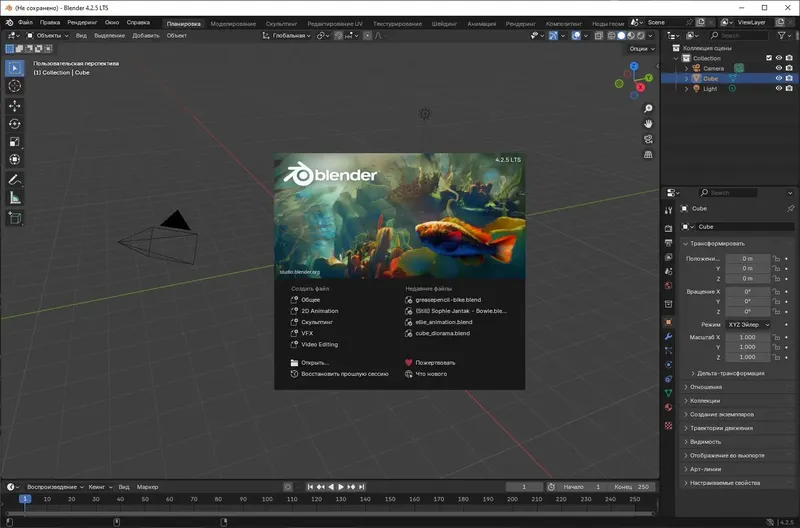This screenshot has width=800, height=528.
Task: Hide the Cube object with its eye icon
Action: click(778, 78)
